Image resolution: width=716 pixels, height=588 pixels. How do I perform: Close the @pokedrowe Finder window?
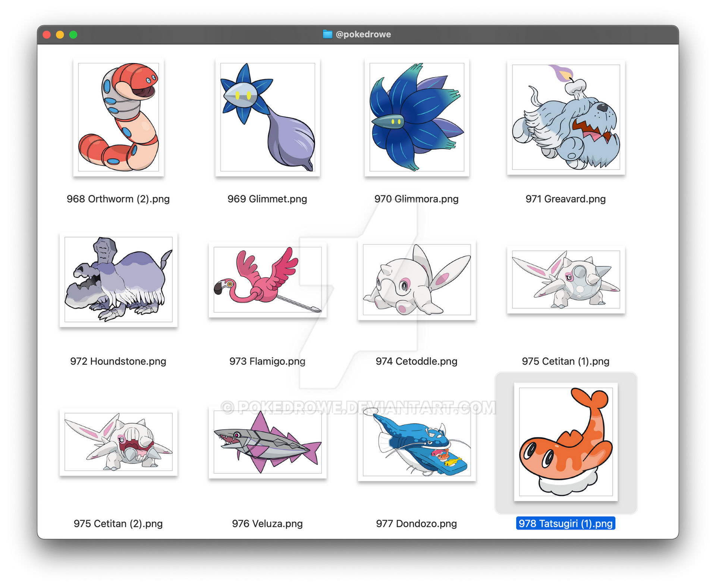pos(47,35)
